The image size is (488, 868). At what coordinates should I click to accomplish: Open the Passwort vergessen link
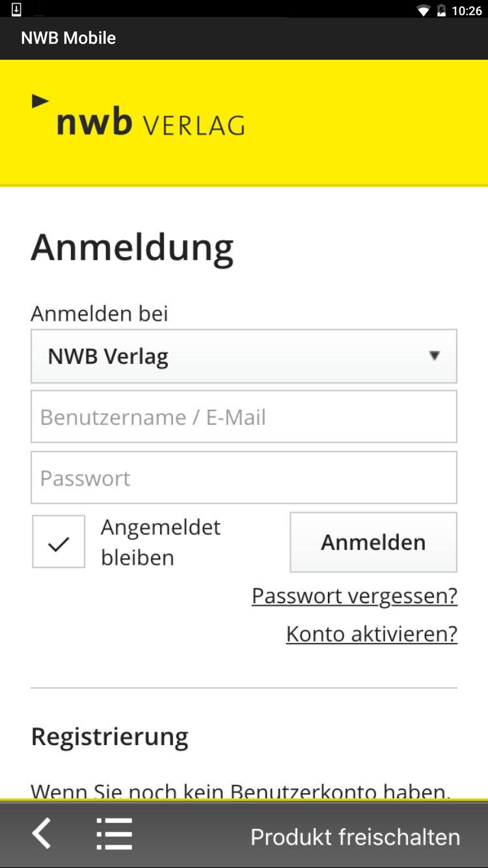(354, 595)
